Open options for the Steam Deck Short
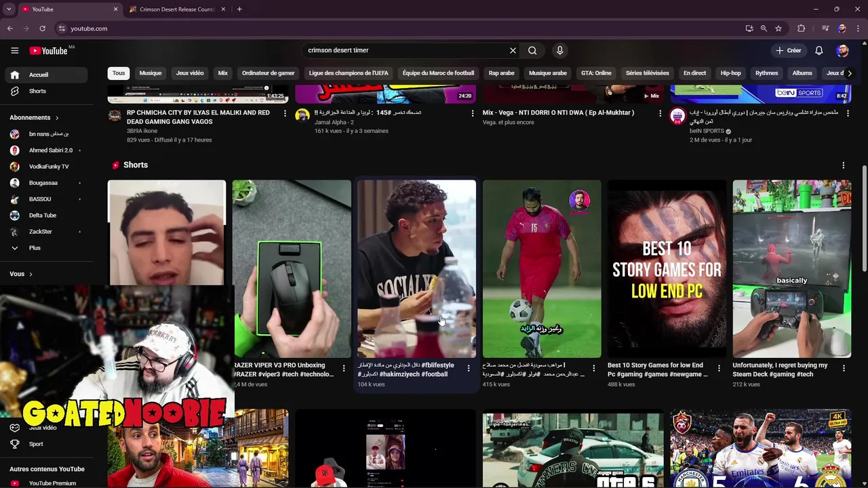This screenshot has height=488, width=868. tap(844, 368)
